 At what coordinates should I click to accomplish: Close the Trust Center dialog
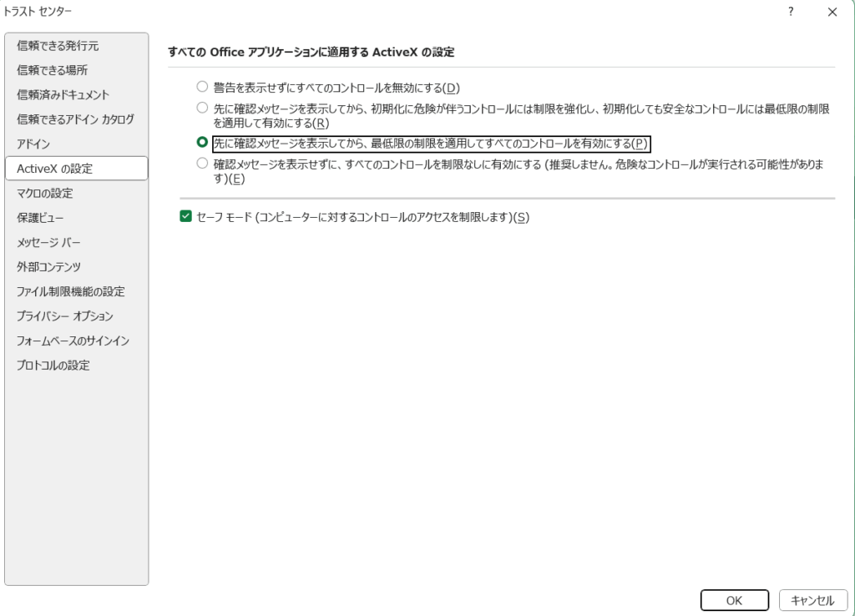[x=832, y=12]
